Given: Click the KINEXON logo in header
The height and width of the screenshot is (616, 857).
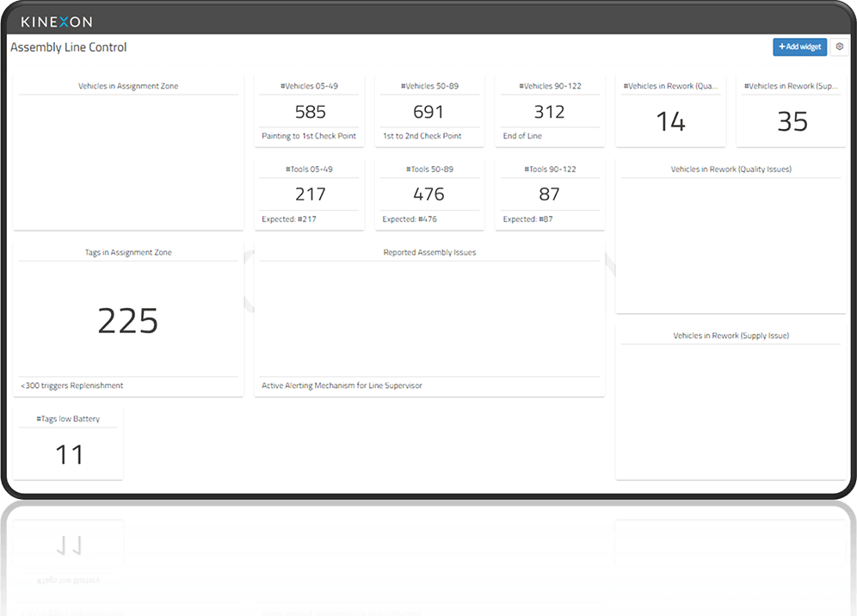Looking at the screenshot, I should [x=57, y=22].
